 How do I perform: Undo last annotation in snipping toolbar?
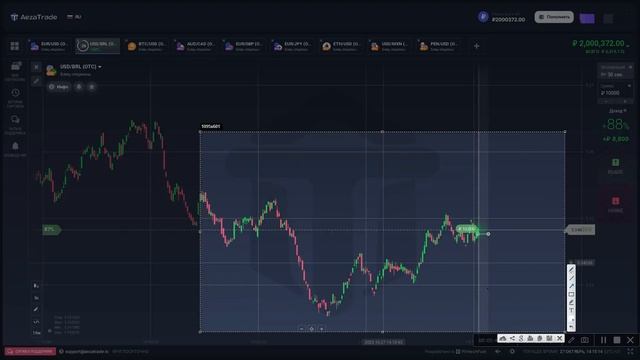click(571, 327)
